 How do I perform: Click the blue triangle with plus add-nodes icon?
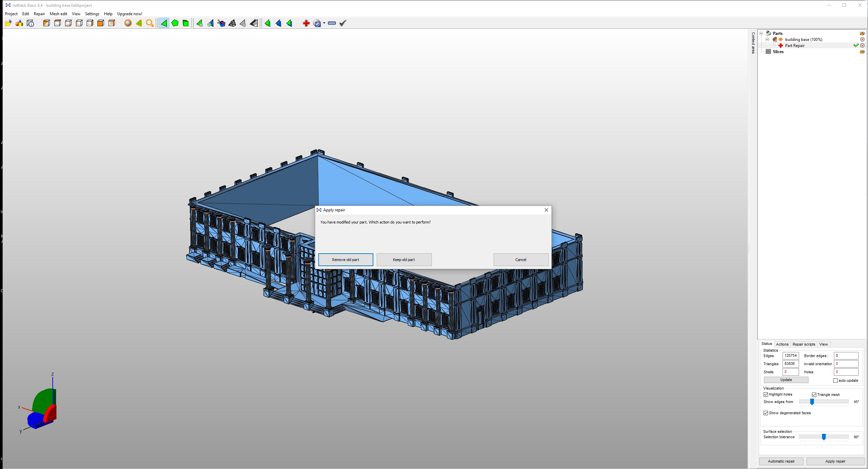(210, 23)
